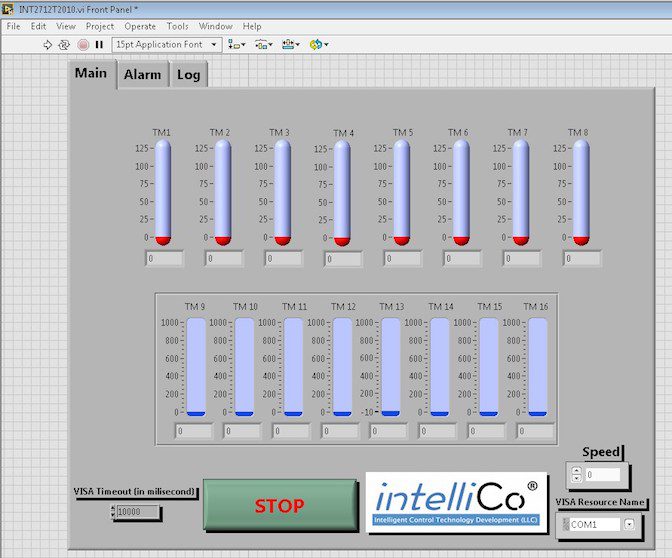This screenshot has height=558, width=672.
Task: Click the Run arrow toolbar icon
Action: coord(47,45)
